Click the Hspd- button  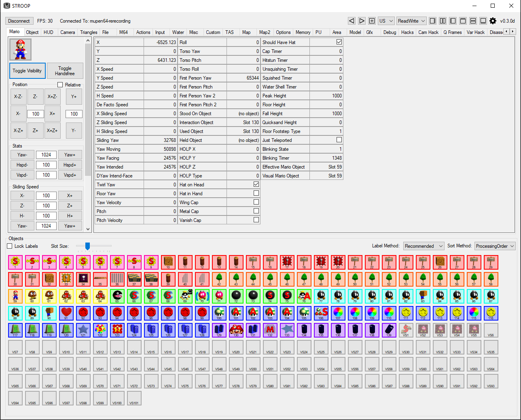click(22, 165)
